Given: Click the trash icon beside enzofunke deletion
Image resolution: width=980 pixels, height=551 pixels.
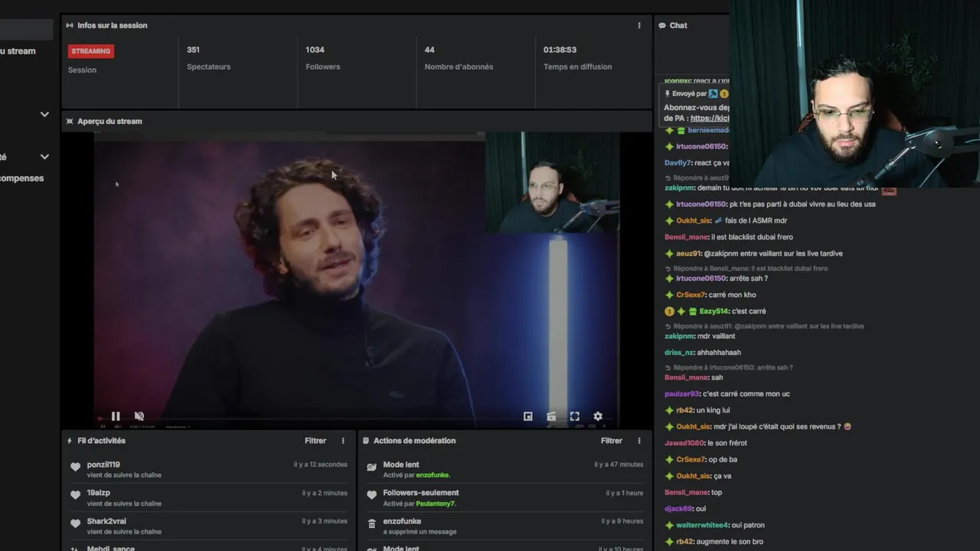Looking at the screenshot, I should (371, 524).
